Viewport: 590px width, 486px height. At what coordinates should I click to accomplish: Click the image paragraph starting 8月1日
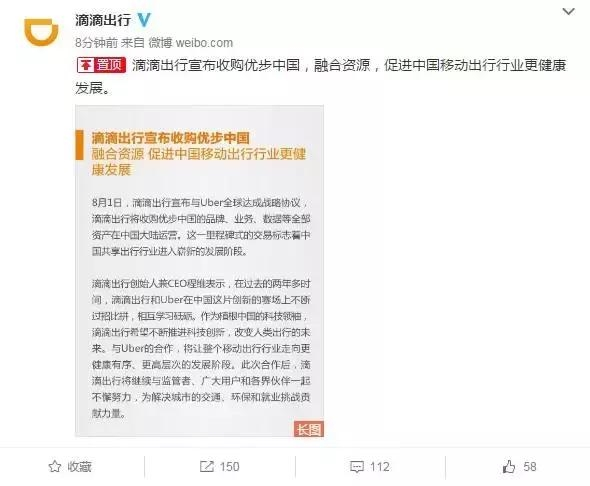[x=201, y=227]
